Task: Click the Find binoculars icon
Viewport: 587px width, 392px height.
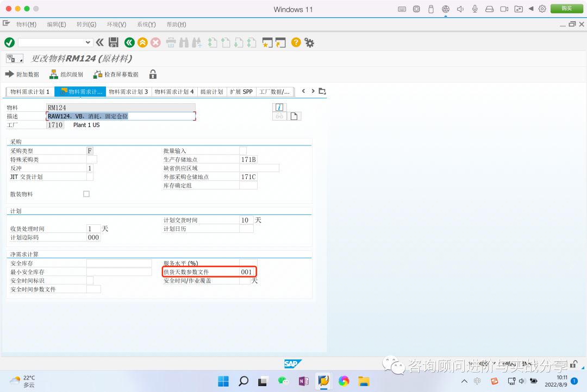Action: [184, 43]
